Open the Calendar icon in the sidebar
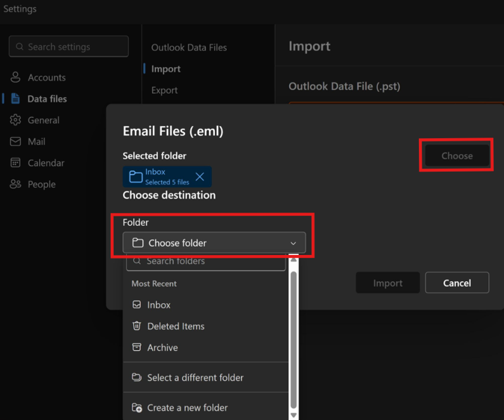Screen dimensions: 504x420 click(15, 162)
